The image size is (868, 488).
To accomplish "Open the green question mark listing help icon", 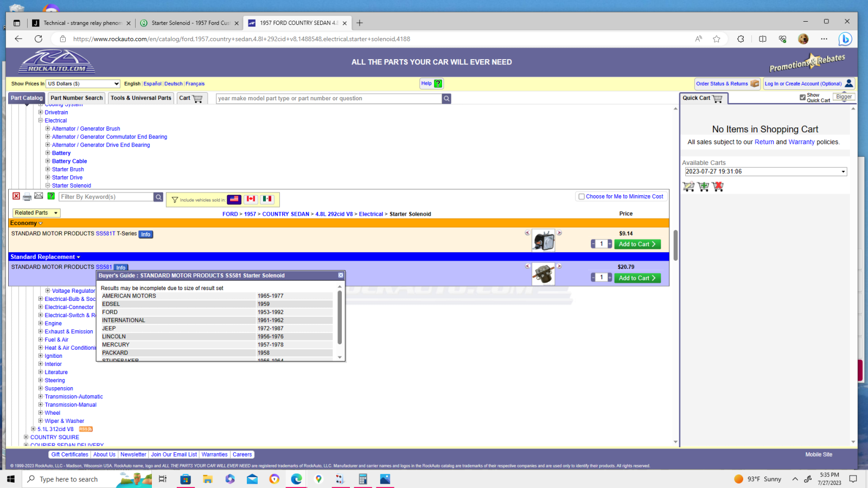I will 51,196.
